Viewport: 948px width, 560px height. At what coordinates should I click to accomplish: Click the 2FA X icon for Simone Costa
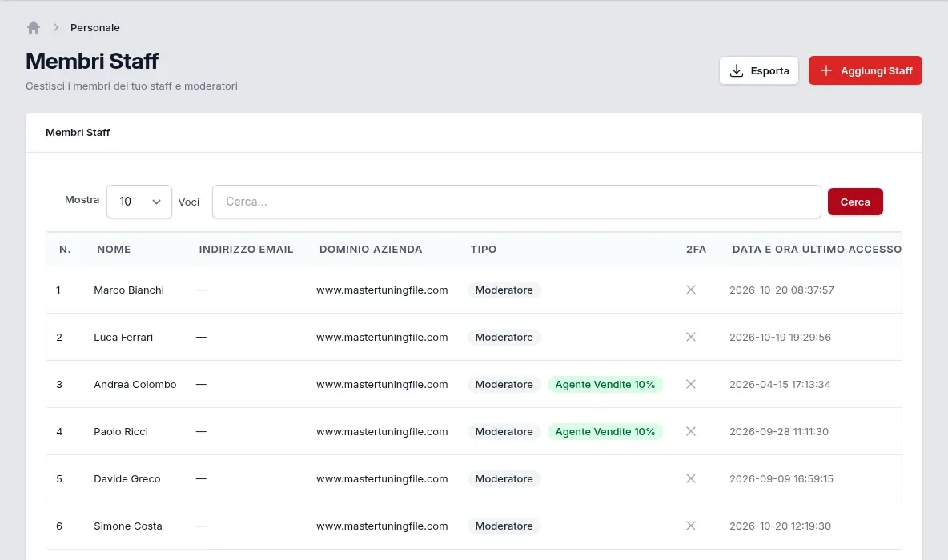(690, 526)
